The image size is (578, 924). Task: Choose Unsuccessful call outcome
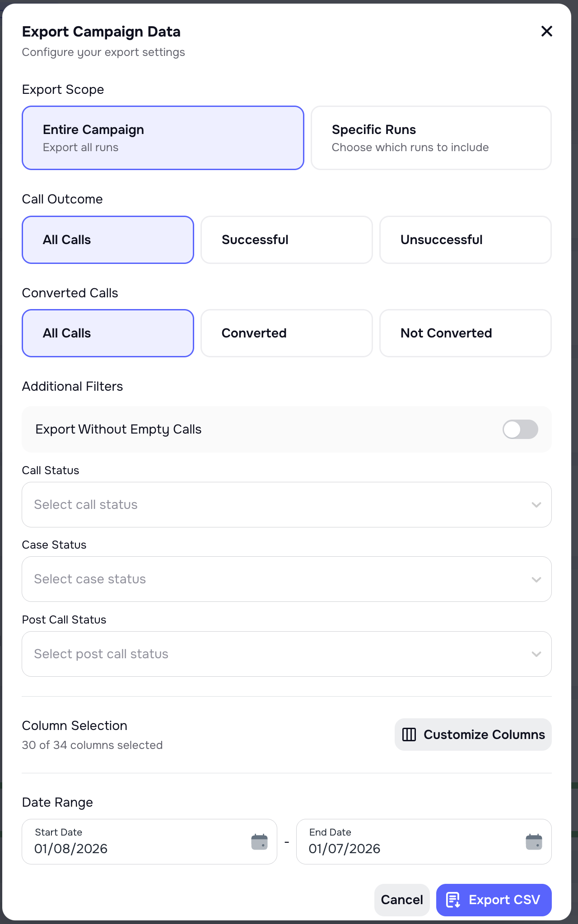tap(465, 240)
